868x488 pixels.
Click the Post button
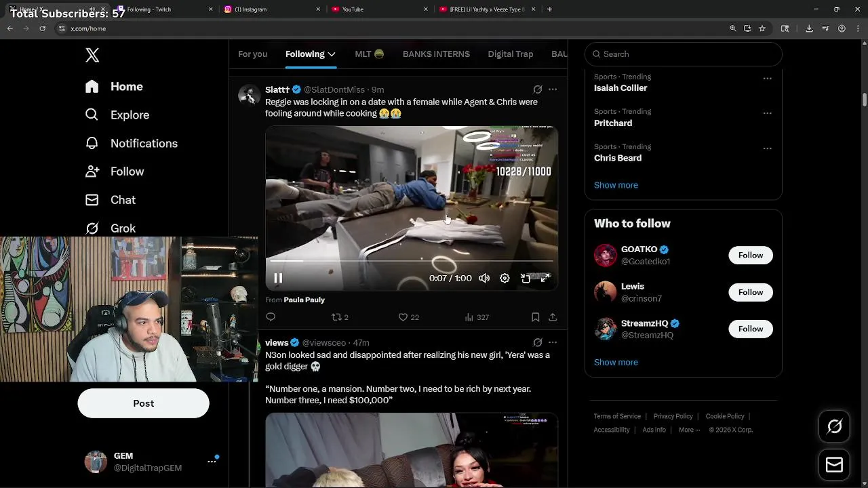coord(143,403)
